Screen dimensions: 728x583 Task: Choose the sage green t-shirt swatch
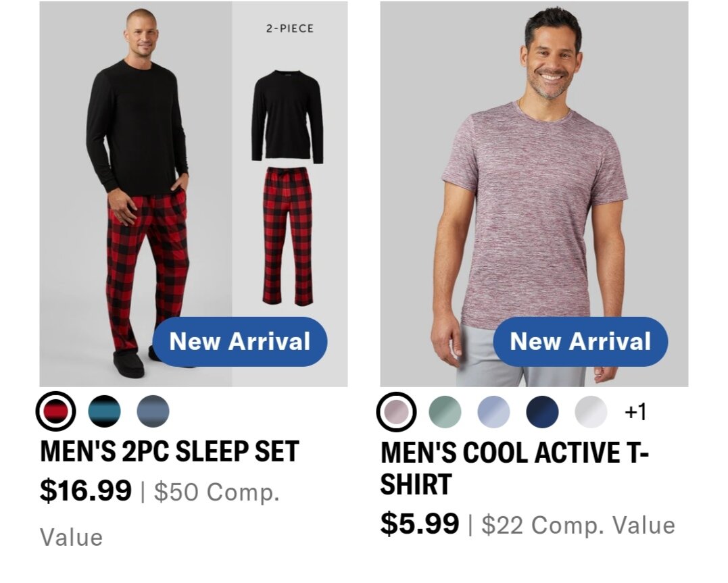[x=445, y=411]
